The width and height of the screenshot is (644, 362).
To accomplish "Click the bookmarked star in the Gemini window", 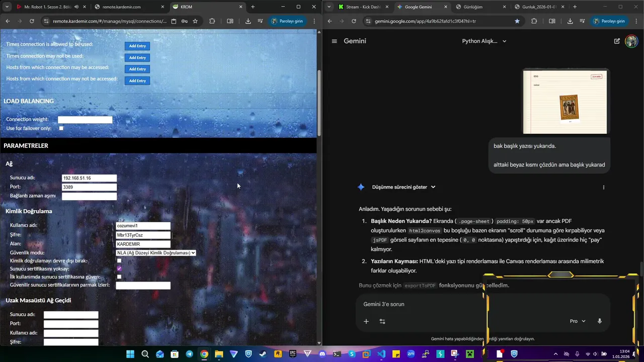I will (517, 21).
